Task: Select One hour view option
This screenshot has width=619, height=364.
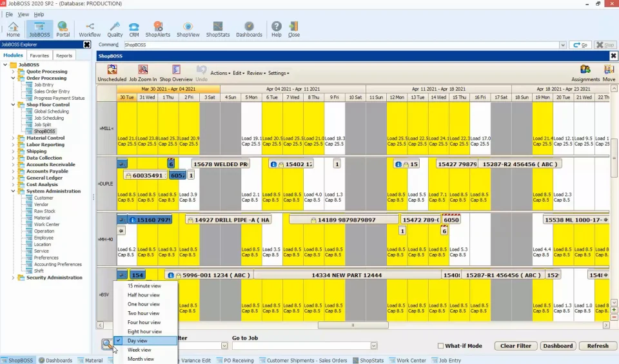Action: tap(144, 304)
